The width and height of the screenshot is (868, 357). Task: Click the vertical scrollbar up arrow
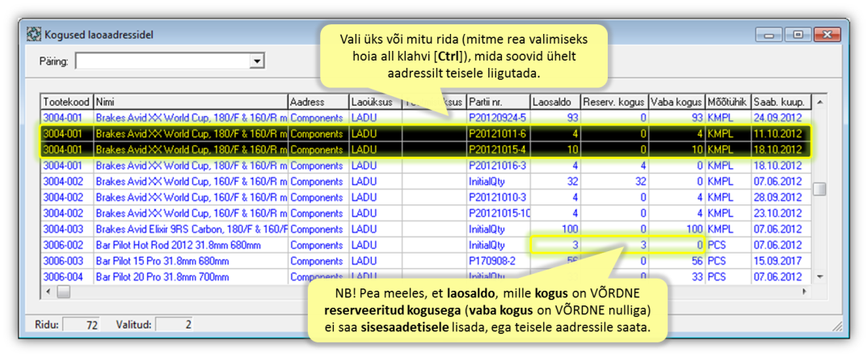820,103
